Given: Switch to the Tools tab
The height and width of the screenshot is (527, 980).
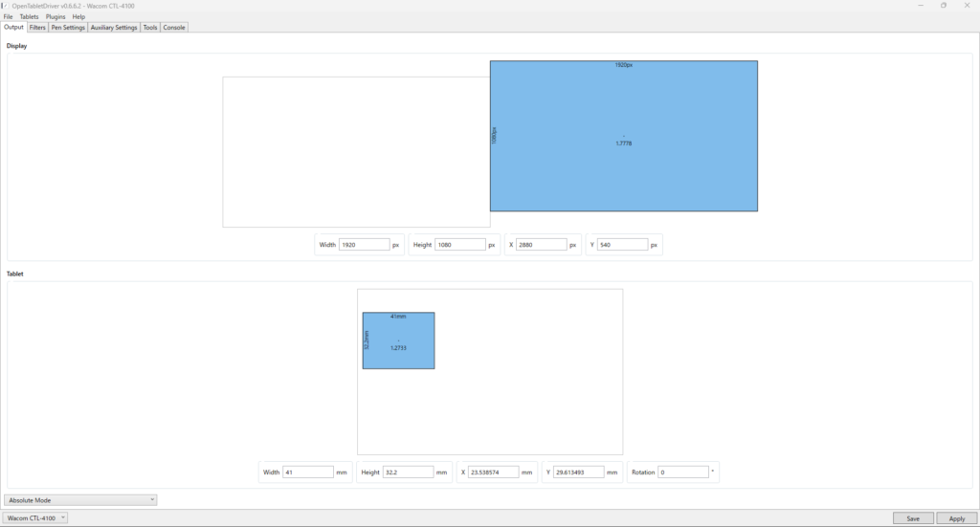Looking at the screenshot, I should point(150,28).
